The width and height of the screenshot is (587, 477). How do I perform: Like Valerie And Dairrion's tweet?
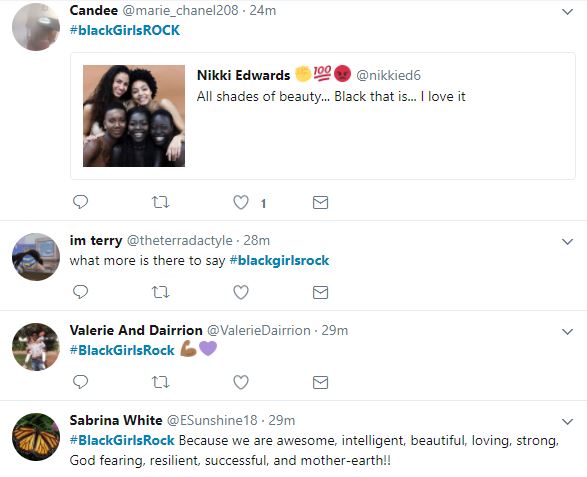[x=241, y=382]
